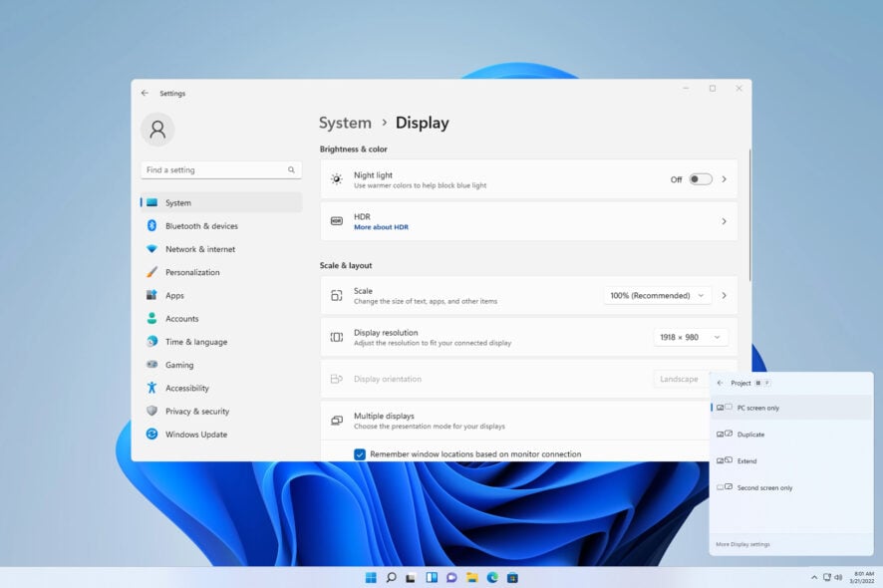Image resolution: width=883 pixels, height=588 pixels.
Task: Open Gaming settings
Action: click(x=221, y=365)
